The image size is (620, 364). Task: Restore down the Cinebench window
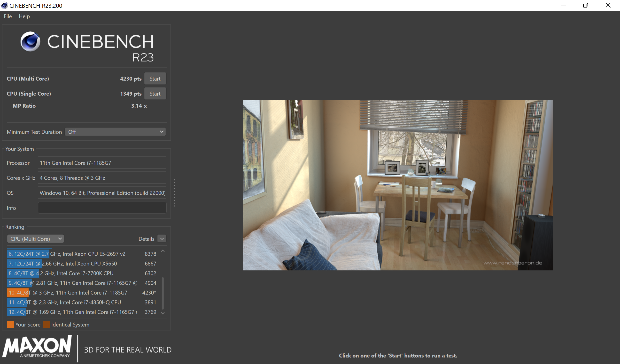coord(586,5)
